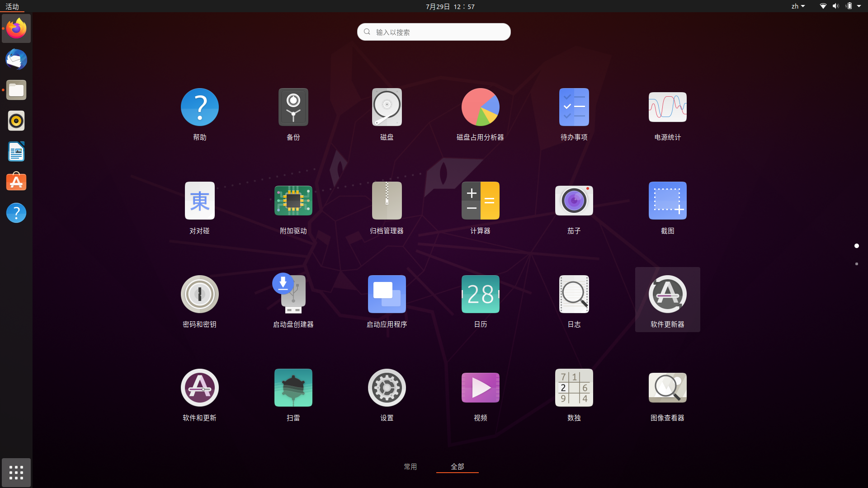Toggle the show applications grid button
Screen dimensions: 868x488
click(16, 473)
